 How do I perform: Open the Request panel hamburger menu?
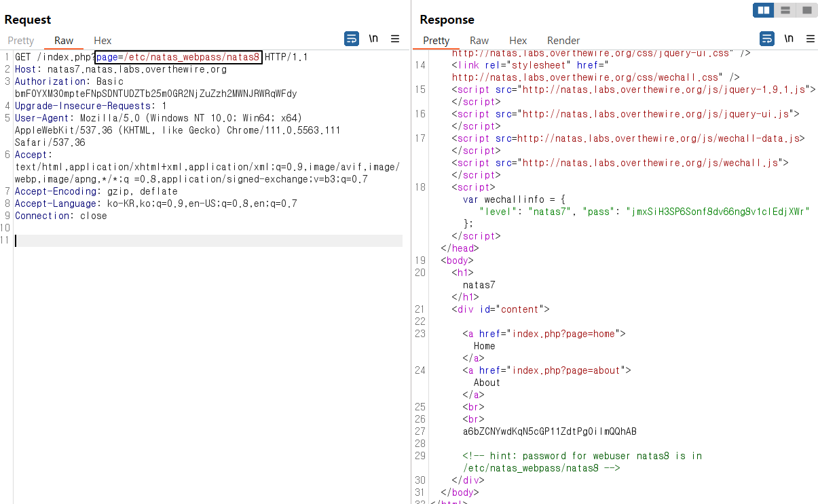pyautogui.click(x=395, y=39)
